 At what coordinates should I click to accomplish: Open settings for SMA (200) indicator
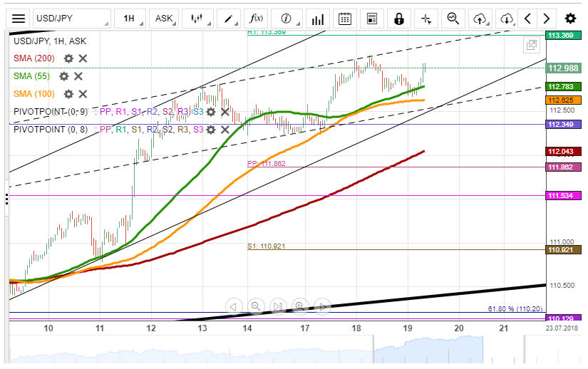68,58
